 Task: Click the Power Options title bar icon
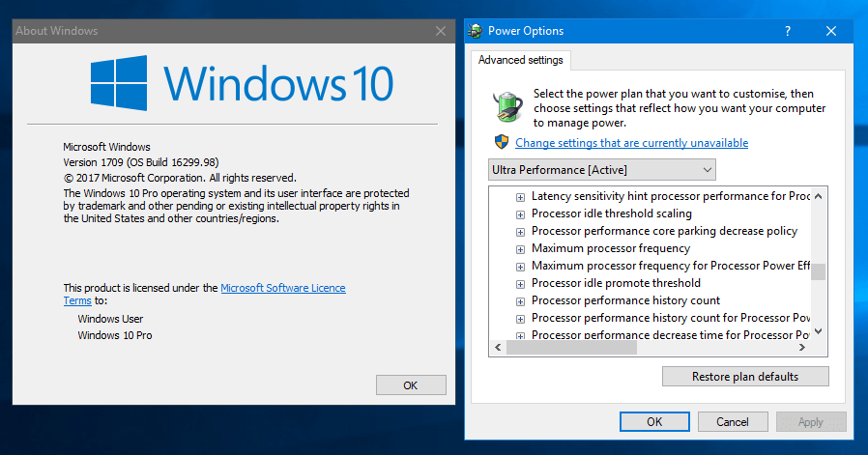(475, 31)
